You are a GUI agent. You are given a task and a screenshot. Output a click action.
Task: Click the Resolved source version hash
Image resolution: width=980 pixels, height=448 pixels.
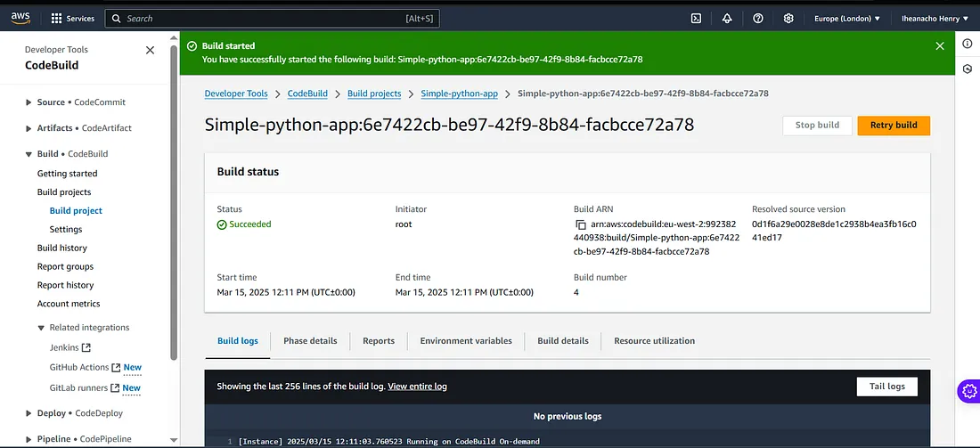(x=835, y=231)
